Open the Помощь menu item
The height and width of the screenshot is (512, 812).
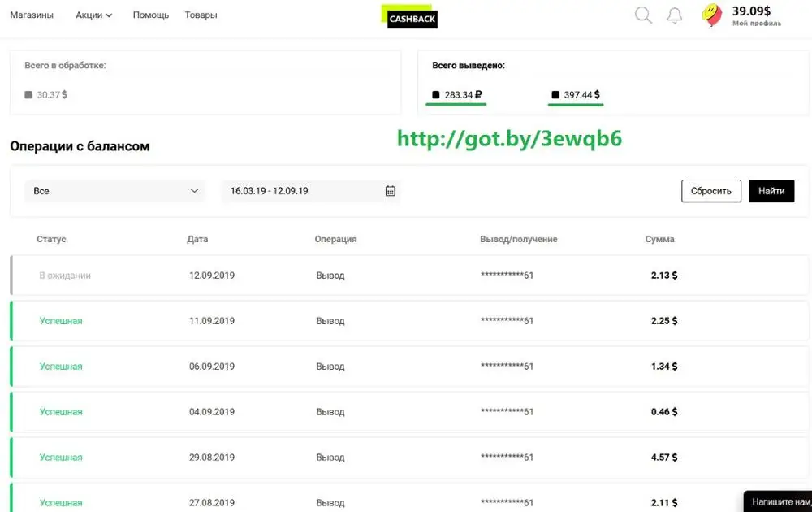click(151, 15)
